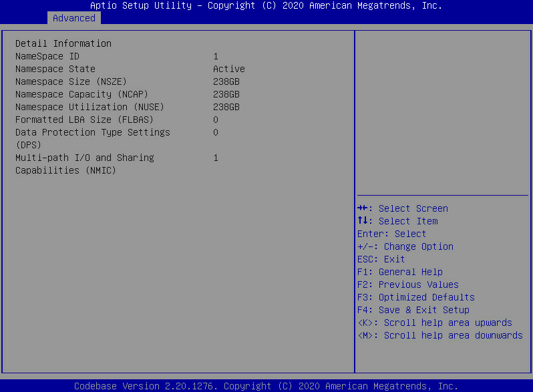Click the Detail Information heading
Viewport: 533px width, 392px height.
[x=63, y=43]
